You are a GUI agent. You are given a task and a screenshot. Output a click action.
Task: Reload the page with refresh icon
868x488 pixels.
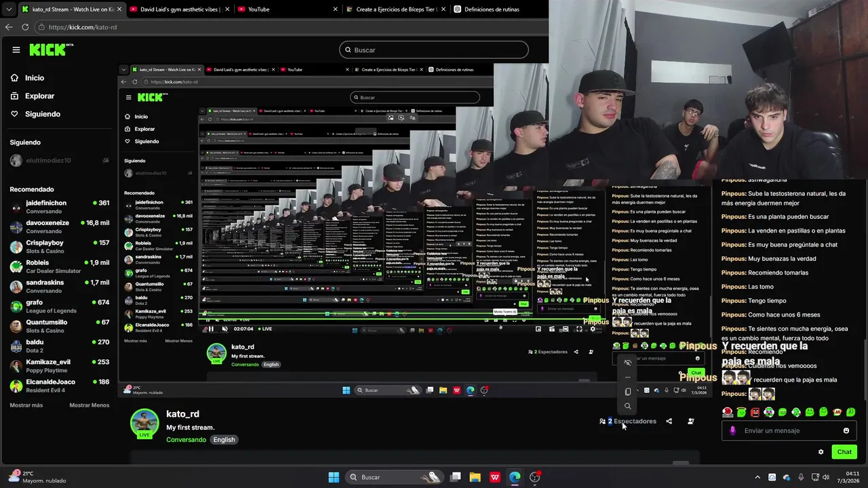pyautogui.click(x=25, y=27)
